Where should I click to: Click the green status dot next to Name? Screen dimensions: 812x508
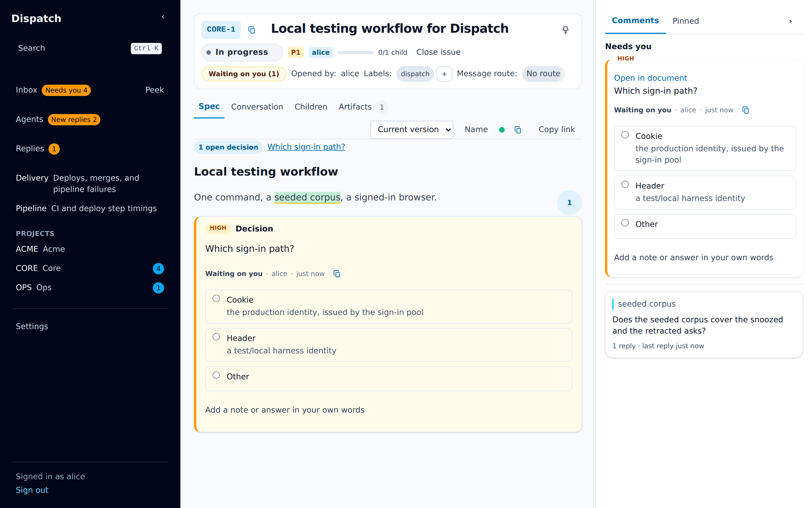tap(502, 130)
